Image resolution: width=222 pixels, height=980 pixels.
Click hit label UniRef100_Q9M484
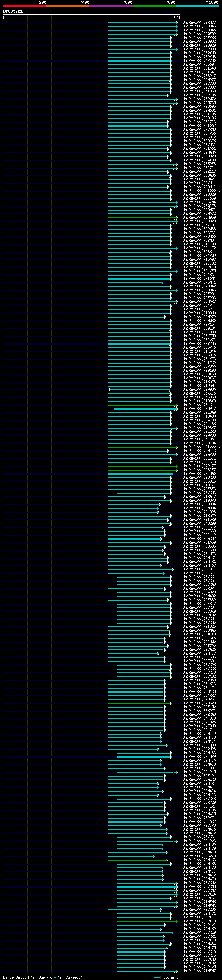[199, 944]
